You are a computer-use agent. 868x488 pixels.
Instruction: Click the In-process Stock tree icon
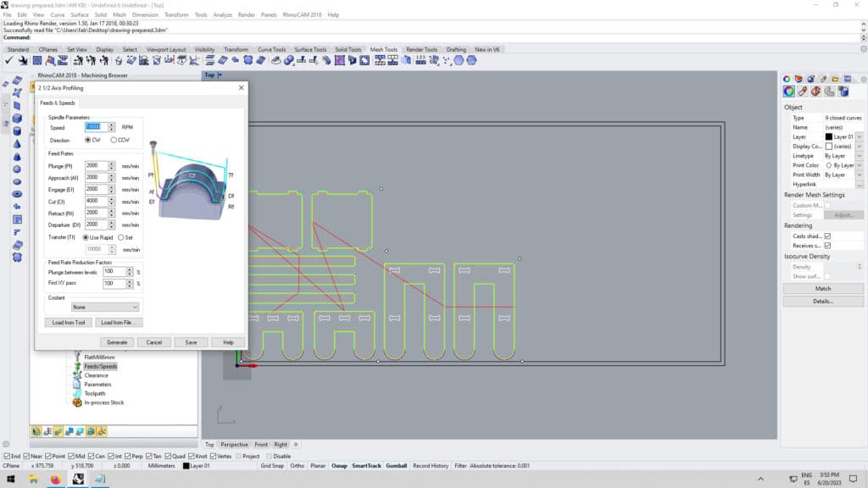coord(77,402)
